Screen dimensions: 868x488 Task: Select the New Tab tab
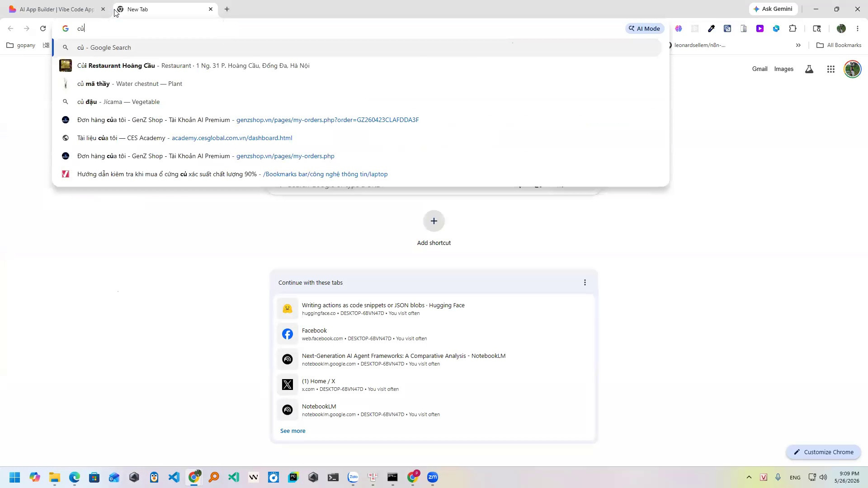point(165,9)
